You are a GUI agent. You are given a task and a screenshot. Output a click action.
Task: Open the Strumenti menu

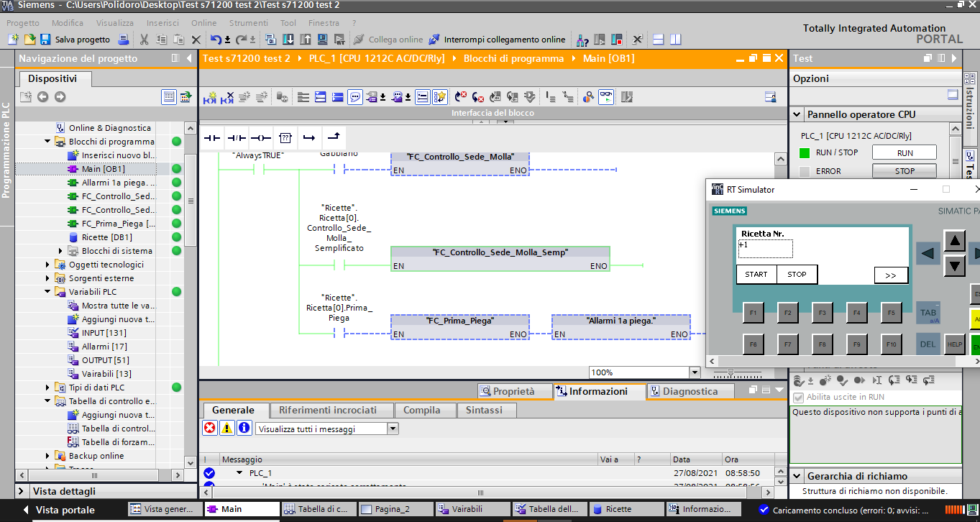tap(248, 23)
